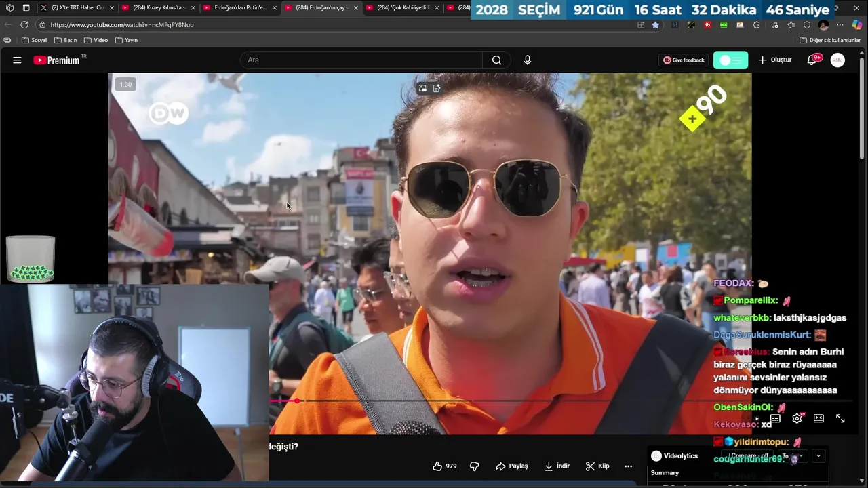Click in the YouTube 'Ara' search field
This screenshot has width=868, height=488.
(x=361, y=60)
